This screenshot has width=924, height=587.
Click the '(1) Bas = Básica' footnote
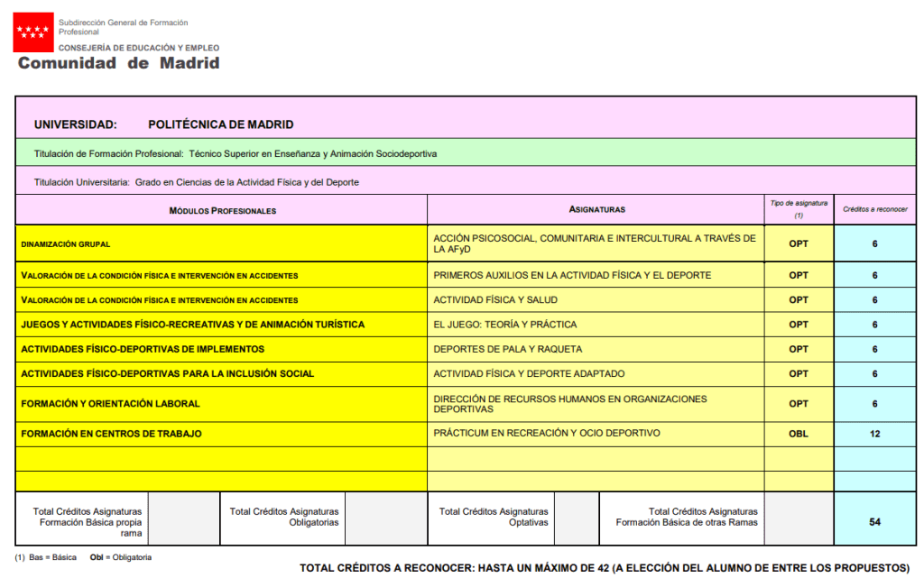pos(45,557)
